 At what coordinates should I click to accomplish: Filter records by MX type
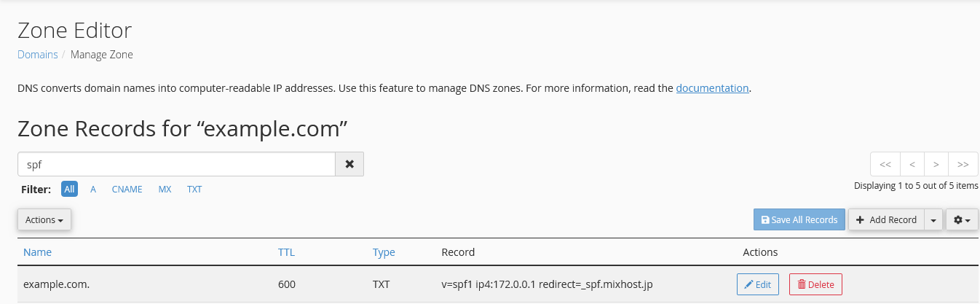click(165, 189)
